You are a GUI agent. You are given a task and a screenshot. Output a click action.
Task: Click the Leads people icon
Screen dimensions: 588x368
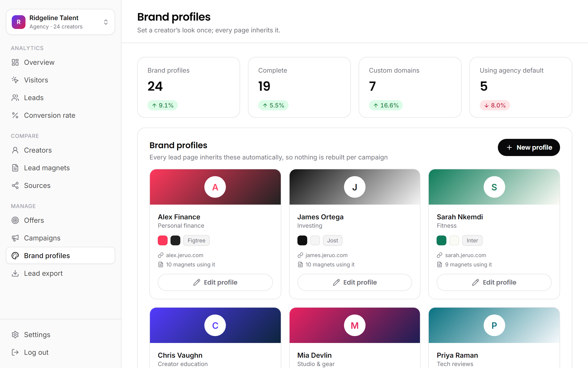tap(15, 98)
